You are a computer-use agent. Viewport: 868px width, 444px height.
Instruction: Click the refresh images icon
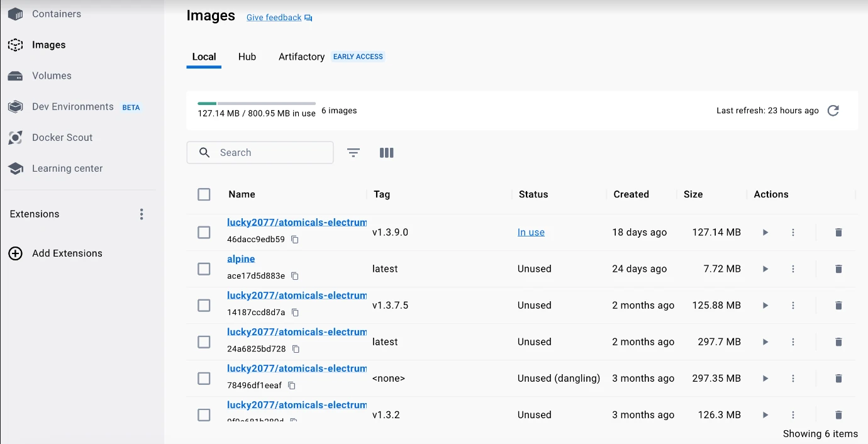(x=833, y=111)
